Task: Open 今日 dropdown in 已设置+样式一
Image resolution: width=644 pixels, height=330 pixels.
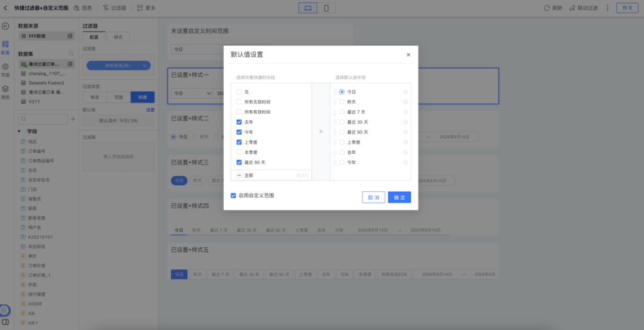Action: 192,93
